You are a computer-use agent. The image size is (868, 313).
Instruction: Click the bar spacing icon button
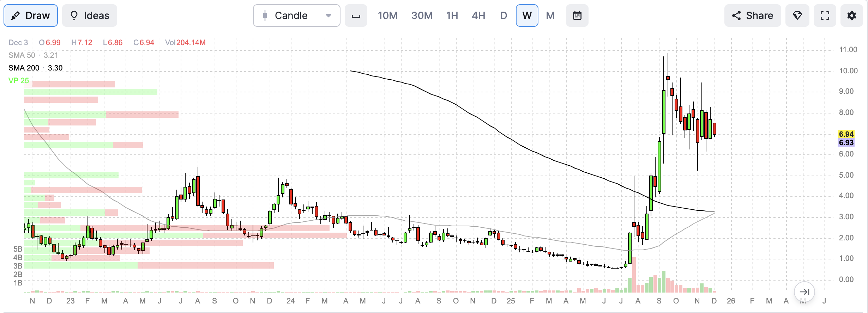click(356, 16)
